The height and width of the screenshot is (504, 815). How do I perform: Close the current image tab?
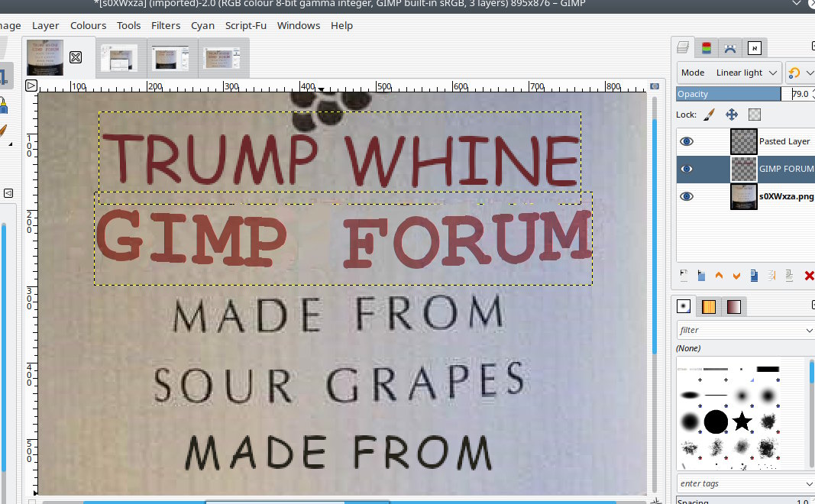tap(76, 57)
